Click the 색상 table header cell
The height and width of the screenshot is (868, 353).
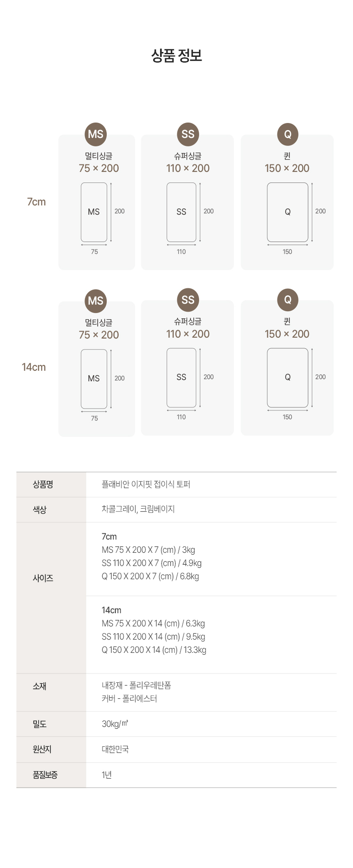click(x=40, y=510)
